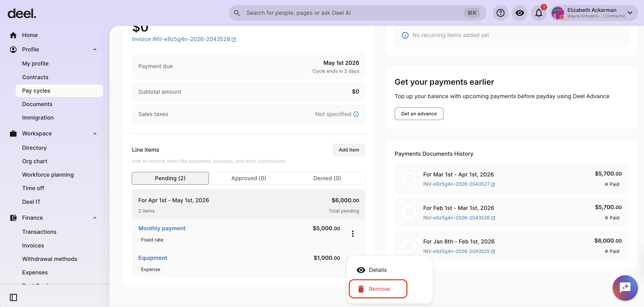This screenshot has height=307, width=644.
Task: Click the Fixed rate tag
Action: tap(152, 240)
